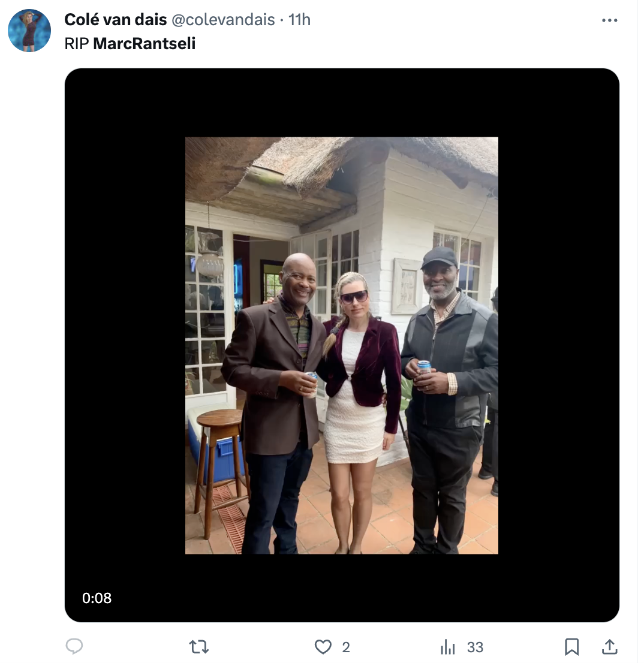The width and height of the screenshot is (644, 663).
Task: Click Colé van dais profile avatar
Action: 29,31
